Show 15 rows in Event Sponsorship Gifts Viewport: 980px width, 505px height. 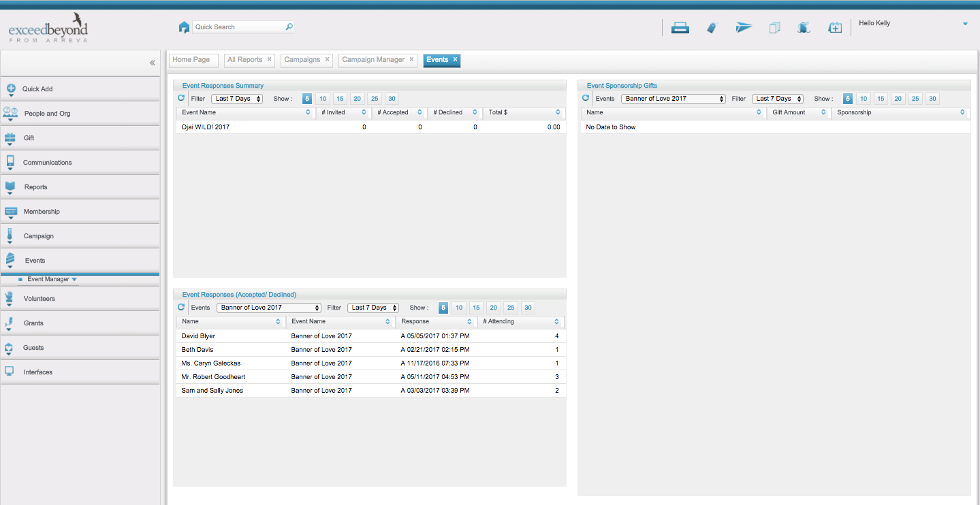[881, 99]
